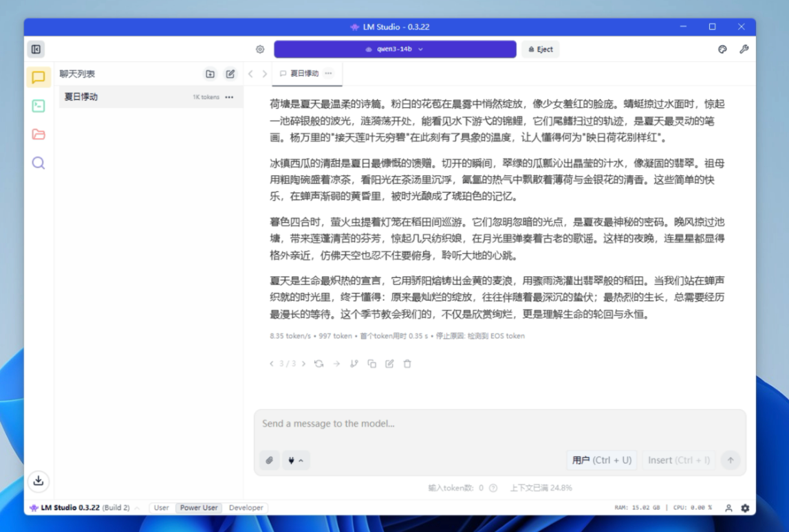Viewport: 789px width, 532px height.
Task: Create a new chat folder
Action: (210, 74)
